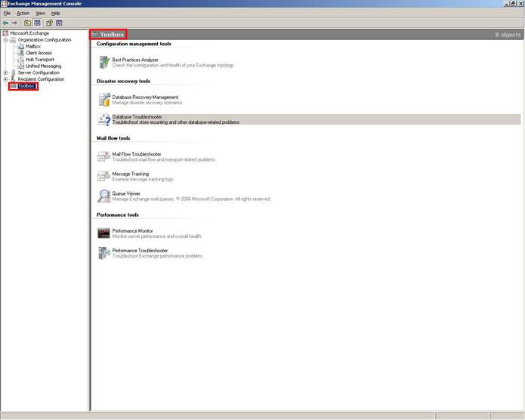525x420 pixels.
Task: Open Mail Flow Troubleshooter by its title
Action: click(x=137, y=154)
